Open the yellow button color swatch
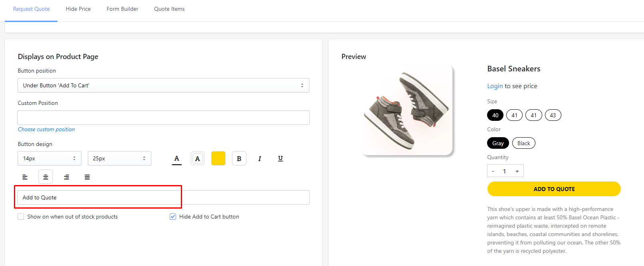 tap(218, 158)
